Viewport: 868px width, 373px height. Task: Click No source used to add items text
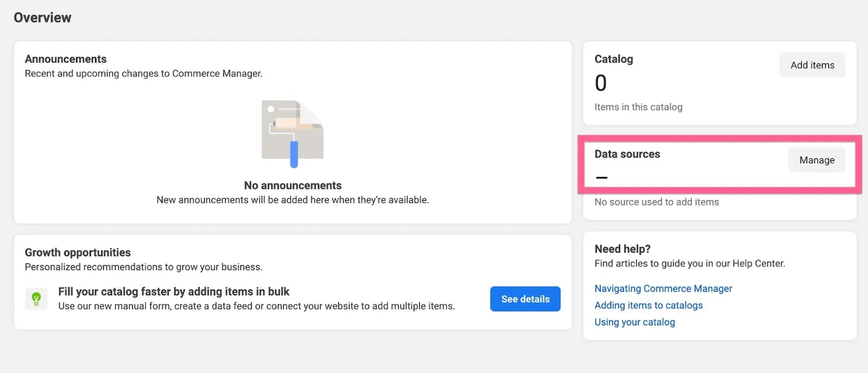[656, 202]
